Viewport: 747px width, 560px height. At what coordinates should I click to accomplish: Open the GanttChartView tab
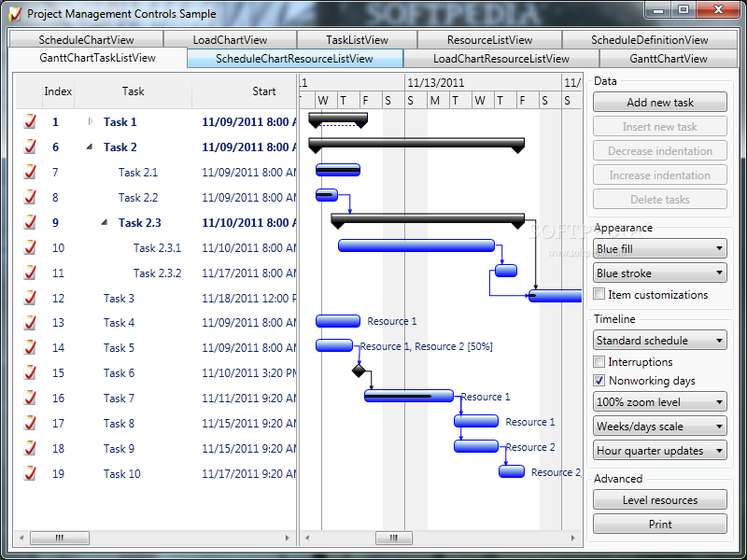pos(669,59)
